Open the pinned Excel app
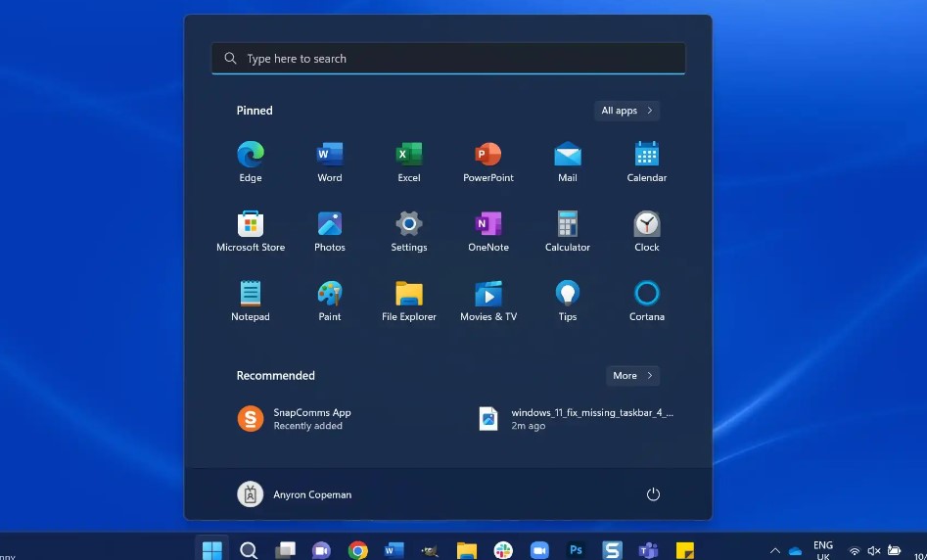 [x=408, y=162]
